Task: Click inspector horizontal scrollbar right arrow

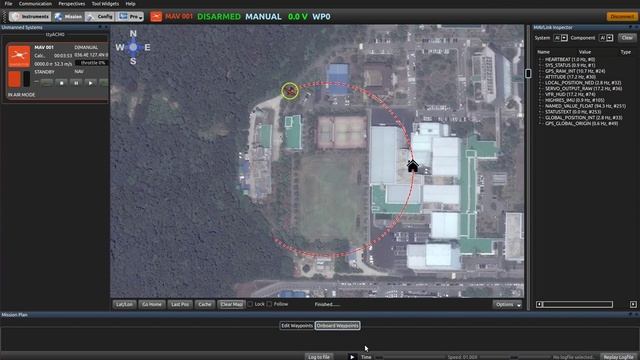Action: click(x=633, y=304)
